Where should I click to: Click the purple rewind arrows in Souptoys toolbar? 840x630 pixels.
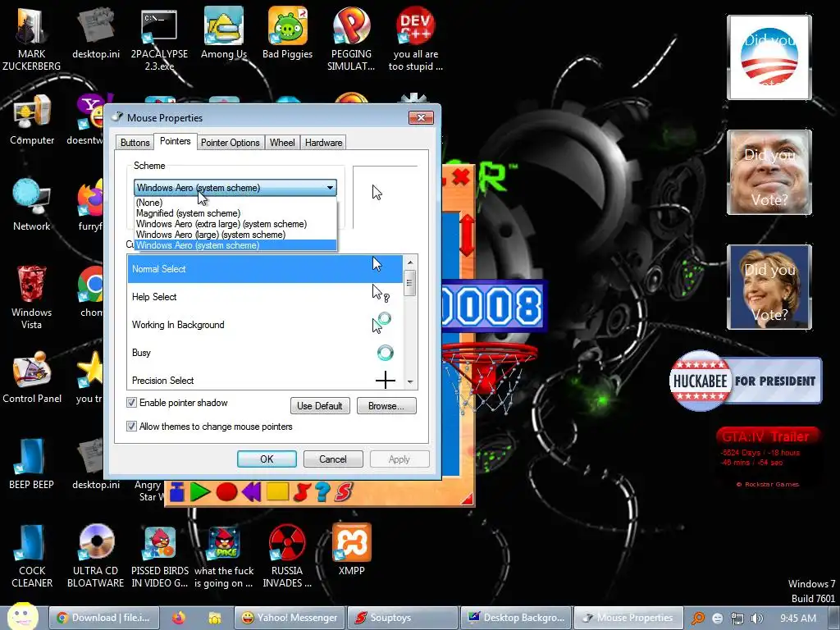251,492
